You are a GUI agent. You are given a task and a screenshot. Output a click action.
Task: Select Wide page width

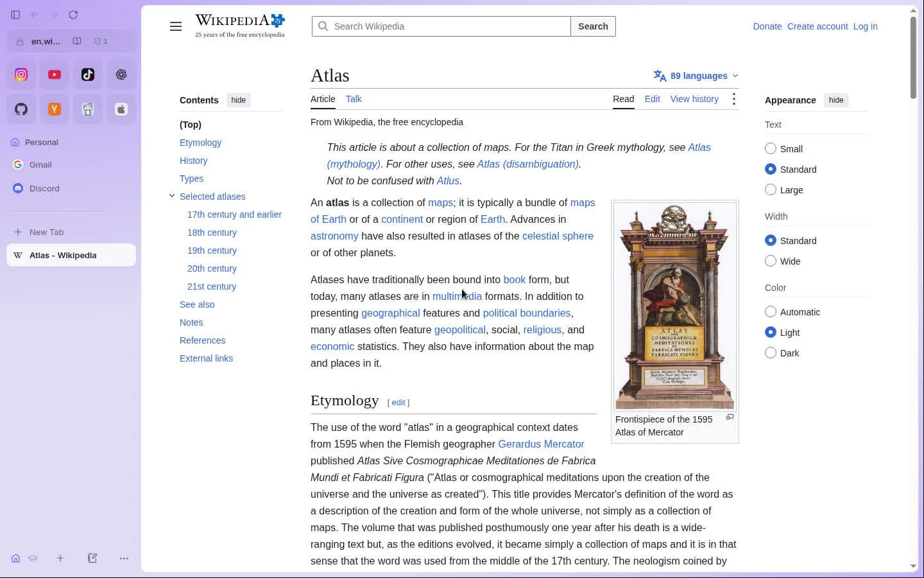(771, 261)
